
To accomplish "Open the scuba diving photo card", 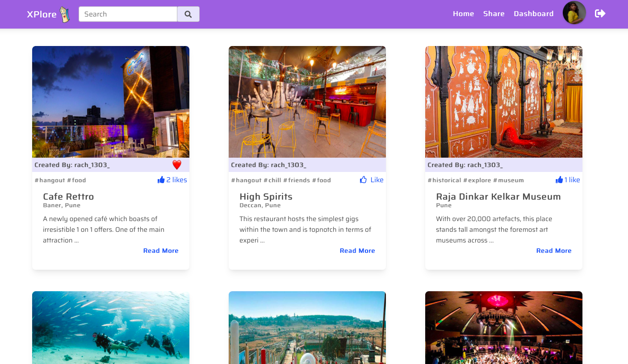I will (x=110, y=327).
